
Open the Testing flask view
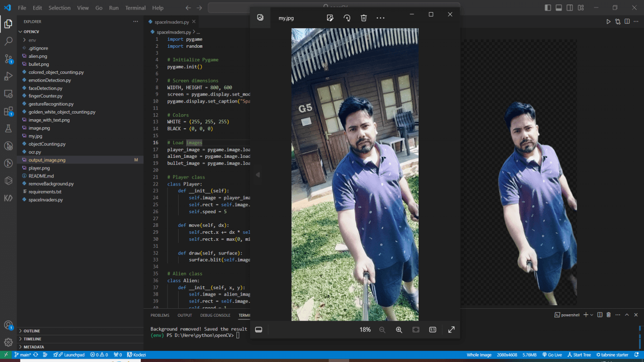pos(8,129)
